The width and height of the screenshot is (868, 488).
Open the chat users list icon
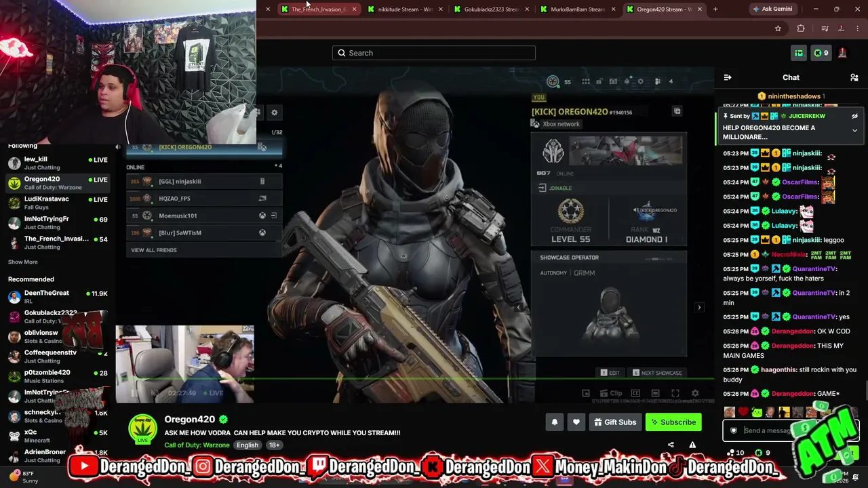point(854,78)
